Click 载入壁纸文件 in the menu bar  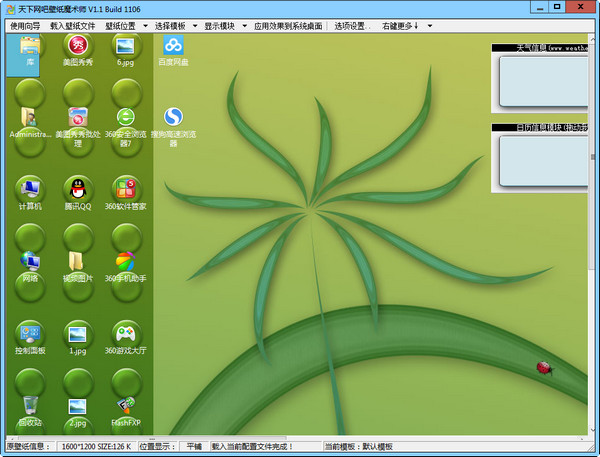pyautogui.click(x=72, y=25)
